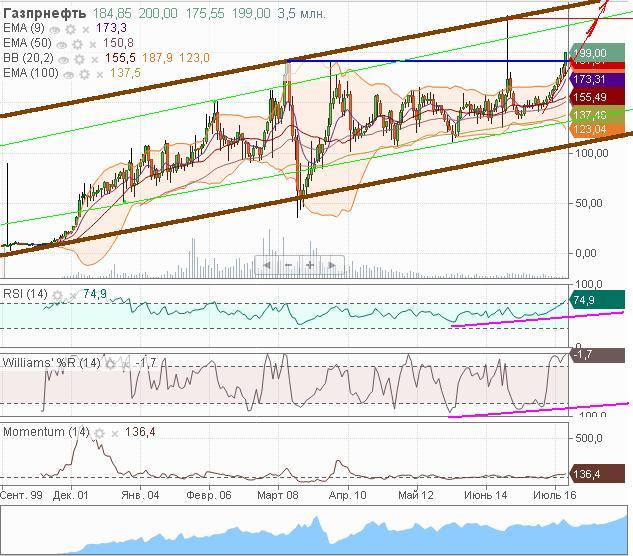Click the Сент. 99 date on time axis
633x556 pixels.
click(21, 495)
